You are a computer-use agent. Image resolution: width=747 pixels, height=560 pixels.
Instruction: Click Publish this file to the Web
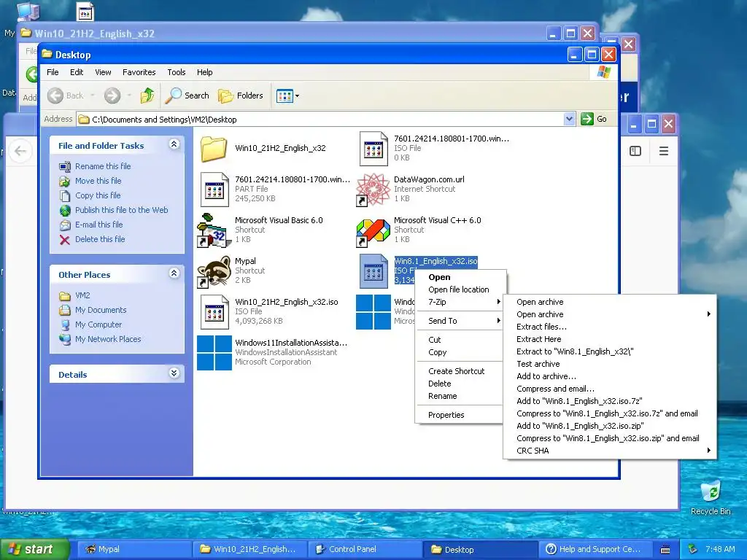tap(122, 210)
